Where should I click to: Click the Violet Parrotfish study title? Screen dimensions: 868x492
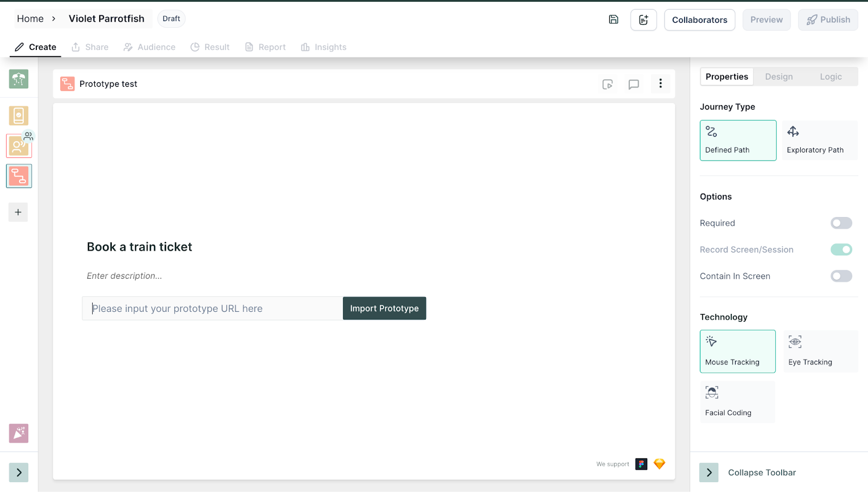(x=106, y=18)
